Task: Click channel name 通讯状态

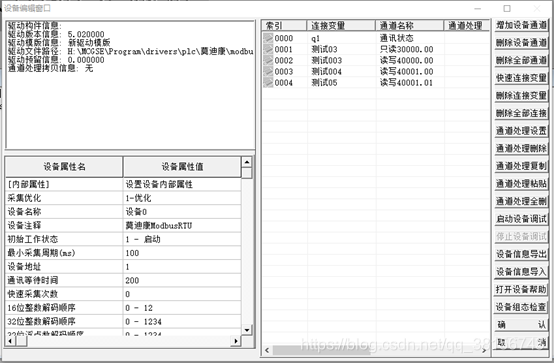Action: pos(396,38)
